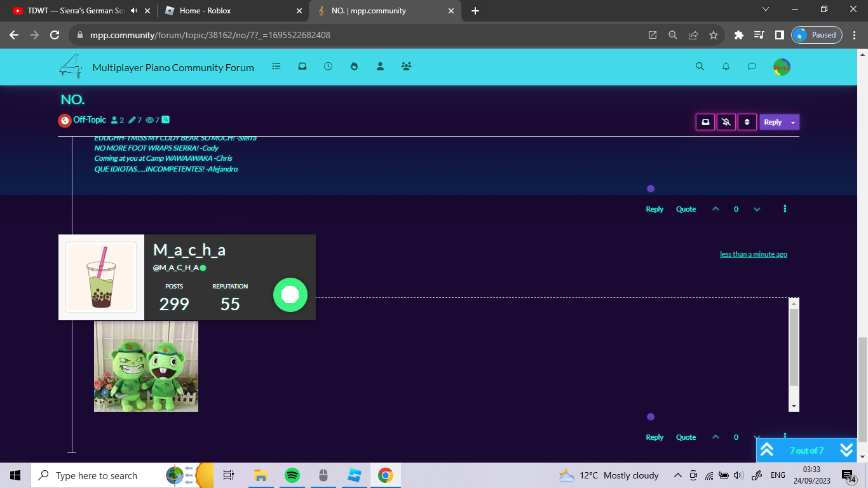This screenshot has height=488, width=868.
Task: Open Spotify from the taskbar
Action: (x=292, y=475)
